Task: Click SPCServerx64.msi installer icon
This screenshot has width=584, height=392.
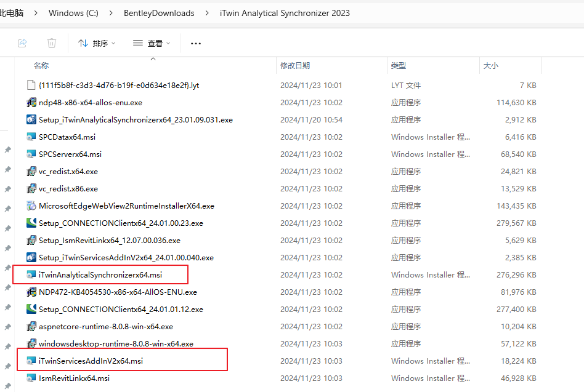Action: pyautogui.click(x=31, y=154)
